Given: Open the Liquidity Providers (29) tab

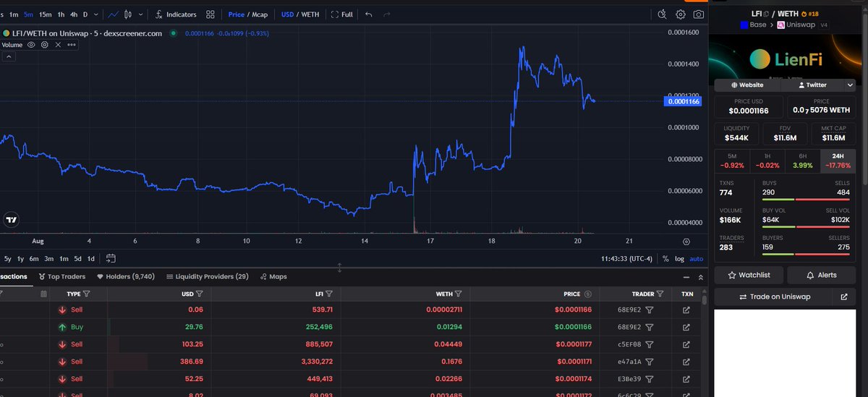Looking at the screenshot, I should tap(207, 276).
